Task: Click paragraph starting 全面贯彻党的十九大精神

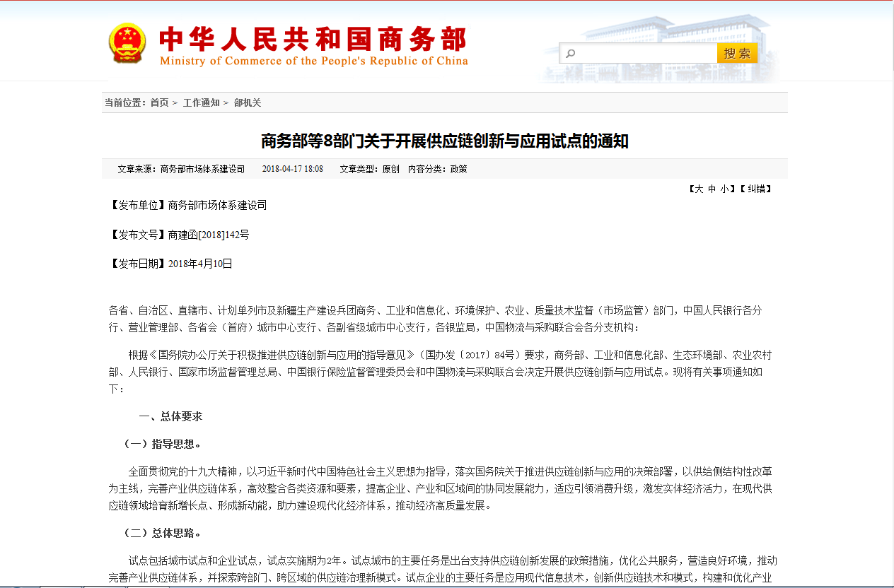Action: tap(441, 488)
